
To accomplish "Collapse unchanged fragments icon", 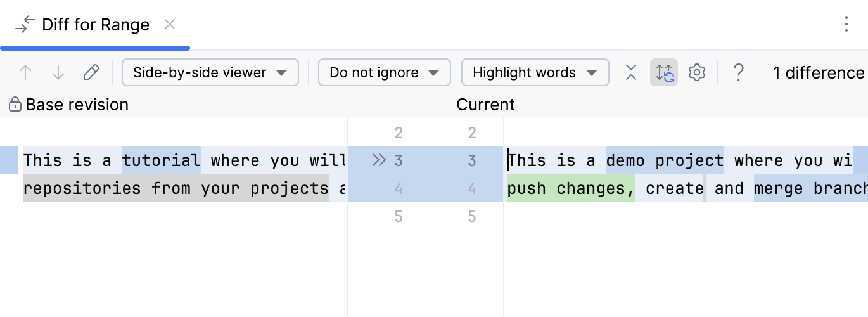I will (x=631, y=73).
